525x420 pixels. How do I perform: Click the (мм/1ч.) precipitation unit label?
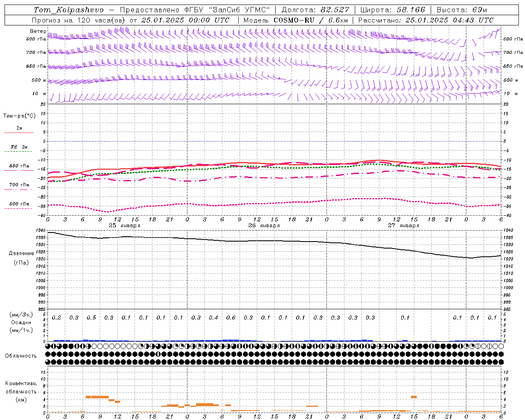(x=21, y=330)
